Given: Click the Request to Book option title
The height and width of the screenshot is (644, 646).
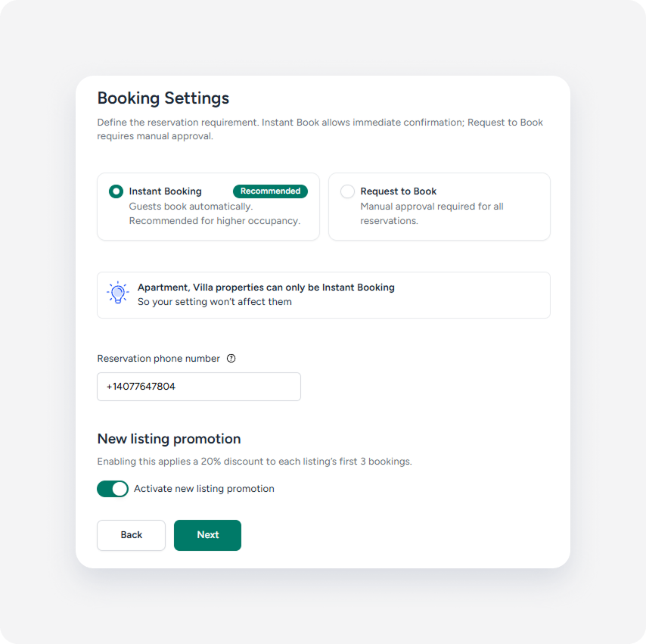Looking at the screenshot, I should 399,191.
